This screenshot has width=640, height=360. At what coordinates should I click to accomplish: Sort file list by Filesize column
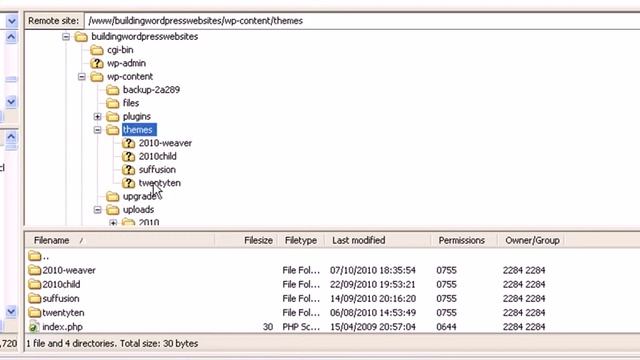coord(246,240)
